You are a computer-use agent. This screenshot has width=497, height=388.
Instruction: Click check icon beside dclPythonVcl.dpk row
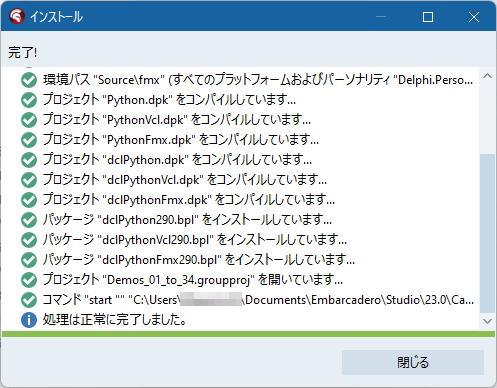point(29,180)
